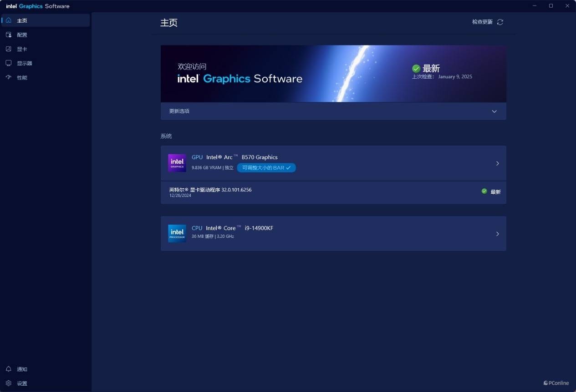The height and width of the screenshot is (392, 576).
Task: Click the driver version 32.0.101.6256 row
Action: (x=210, y=190)
